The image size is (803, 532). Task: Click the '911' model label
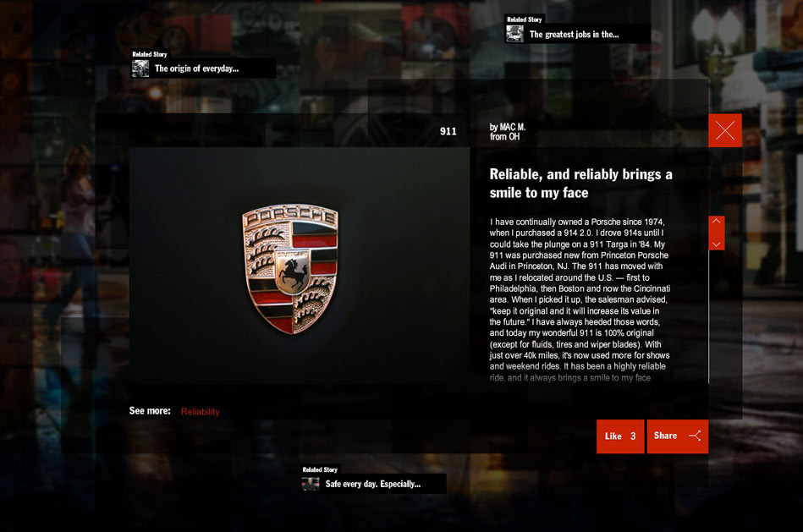[448, 131]
